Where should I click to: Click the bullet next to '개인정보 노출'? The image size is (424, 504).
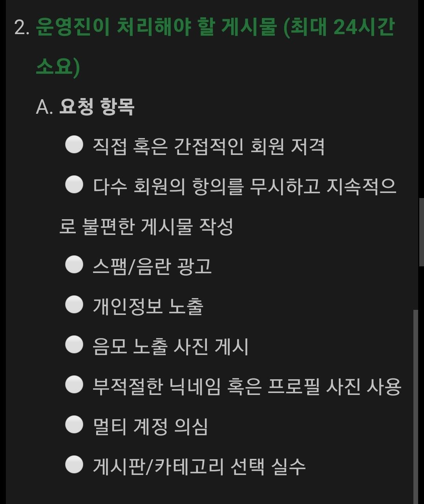[74, 305]
